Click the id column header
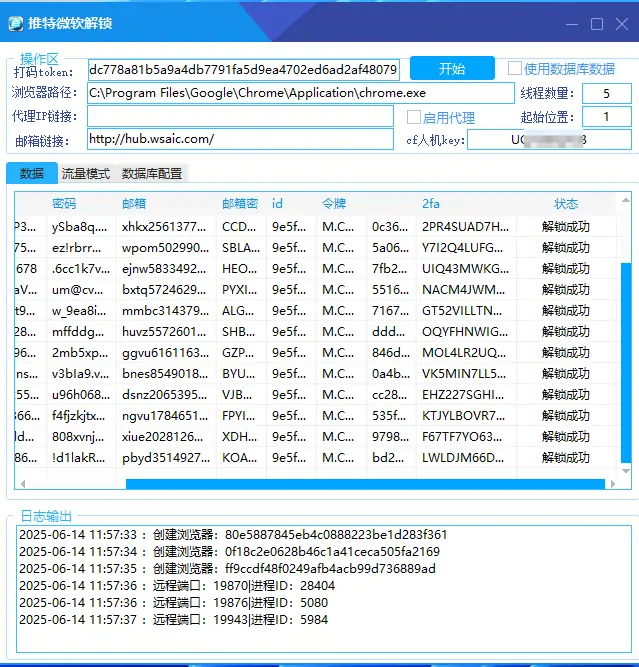The height and width of the screenshot is (667, 639). (277, 203)
